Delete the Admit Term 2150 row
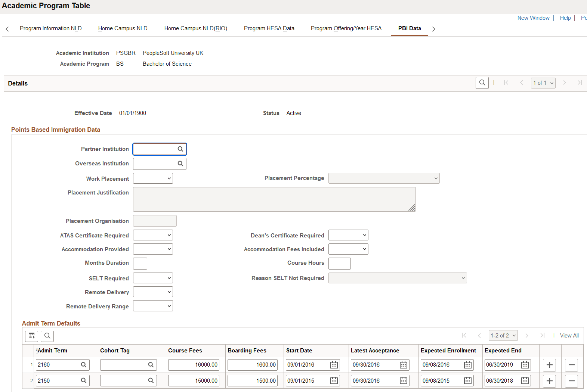 (x=571, y=381)
